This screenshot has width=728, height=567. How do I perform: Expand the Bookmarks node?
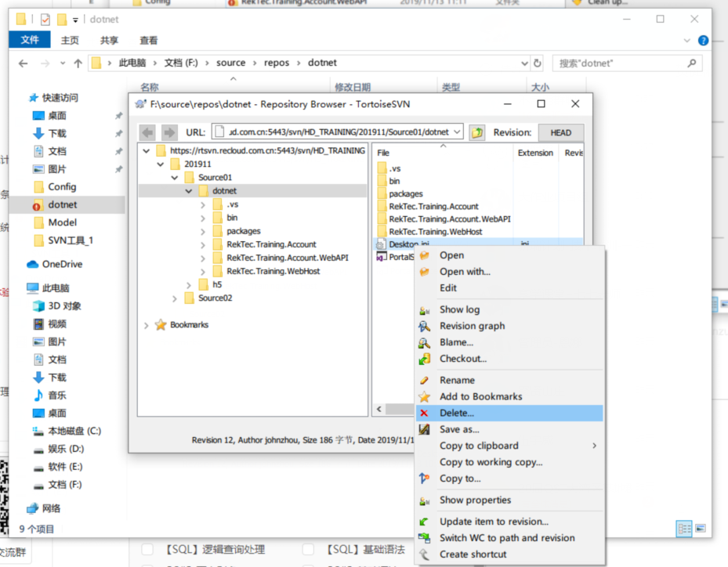[x=147, y=325]
